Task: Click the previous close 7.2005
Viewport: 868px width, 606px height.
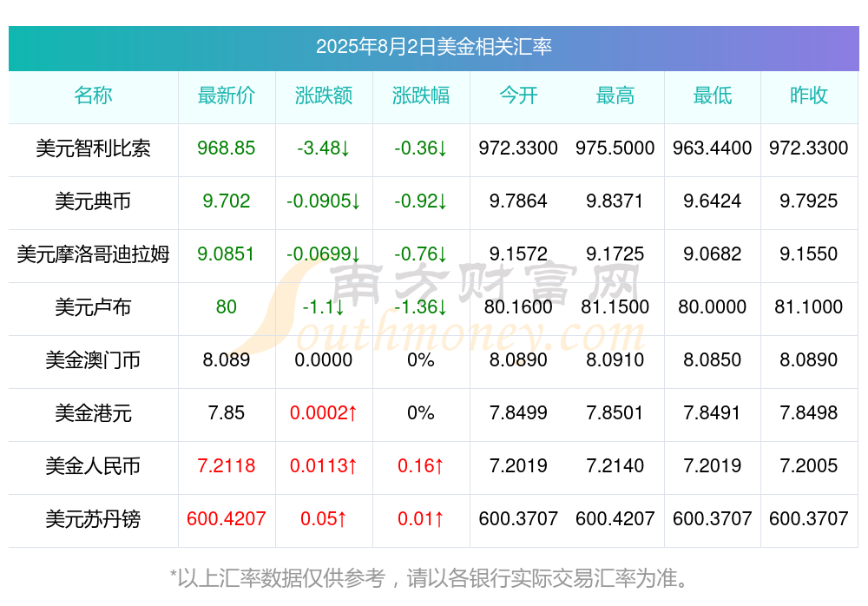Action: pos(809,465)
